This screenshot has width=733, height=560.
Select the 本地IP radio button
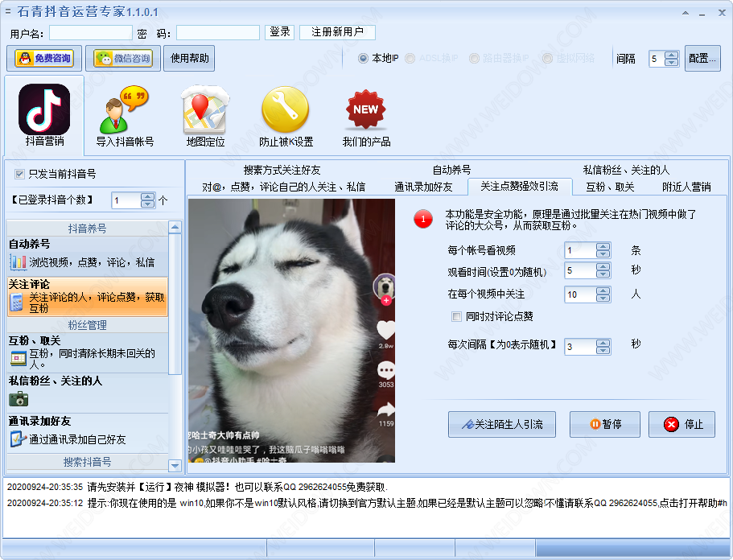click(x=363, y=59)
